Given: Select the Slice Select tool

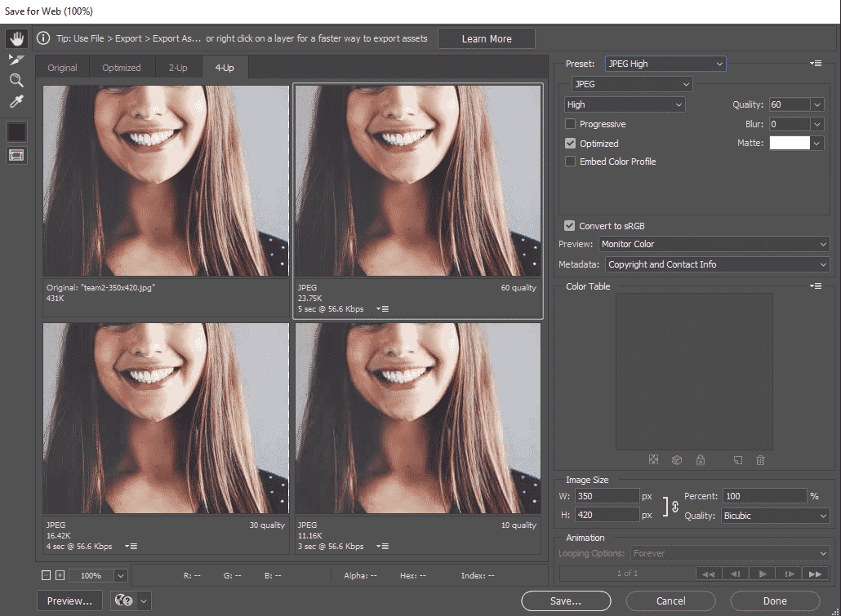Looking at the screenshot, I should pos(16,60).
